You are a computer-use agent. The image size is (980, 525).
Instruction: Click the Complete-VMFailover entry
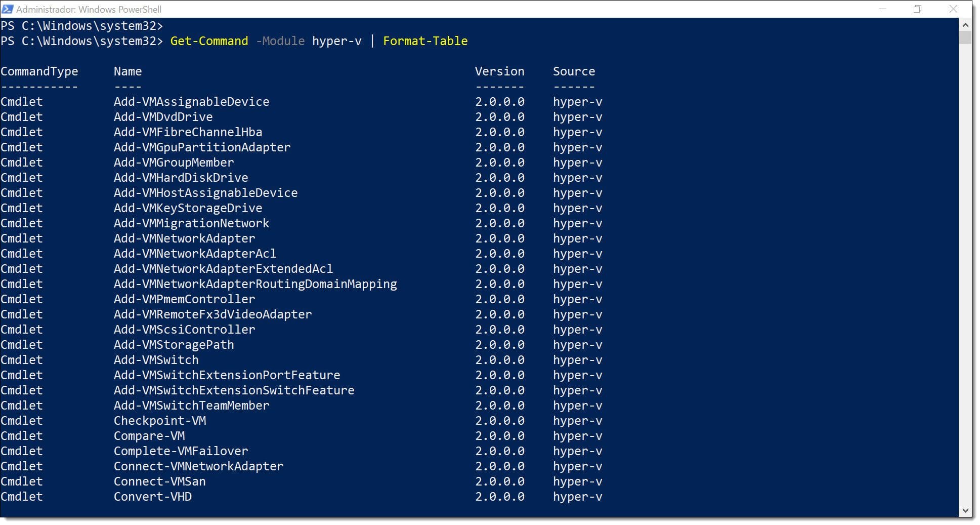click(181, 451)
